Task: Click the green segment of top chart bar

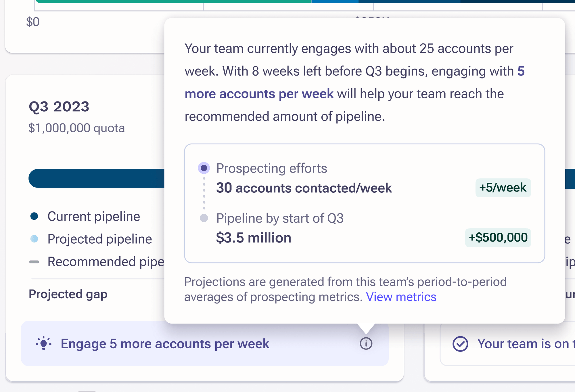Action: pos(172,1)
